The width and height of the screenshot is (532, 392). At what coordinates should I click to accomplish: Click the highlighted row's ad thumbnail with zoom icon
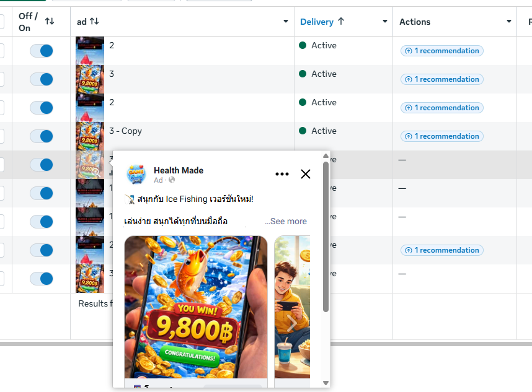(90, 165)
